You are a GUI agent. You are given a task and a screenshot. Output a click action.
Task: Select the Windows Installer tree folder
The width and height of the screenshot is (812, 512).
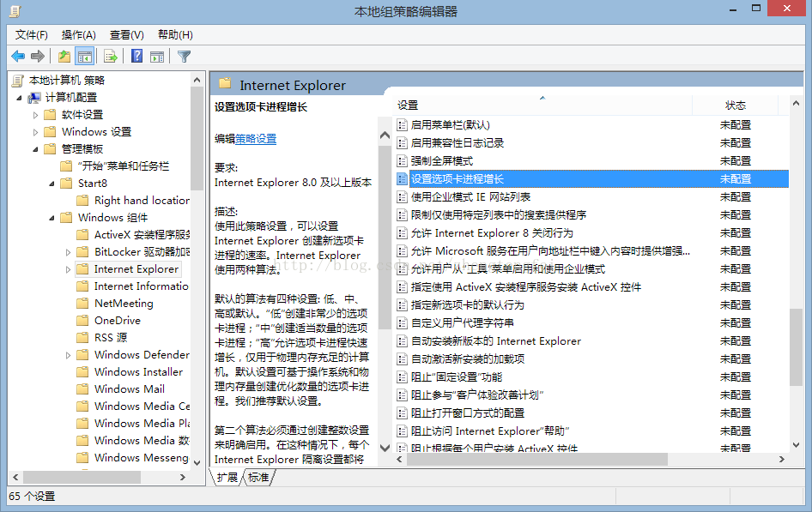139,372
